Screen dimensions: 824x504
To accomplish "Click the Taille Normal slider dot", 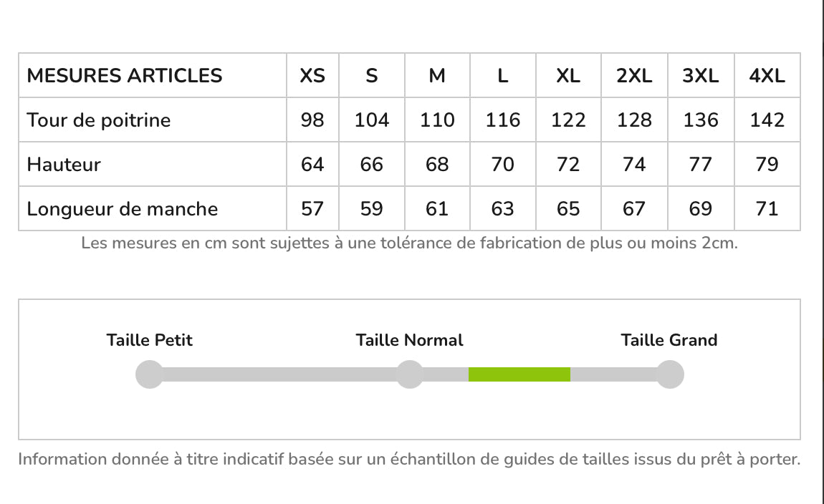I will click(410, 374).
